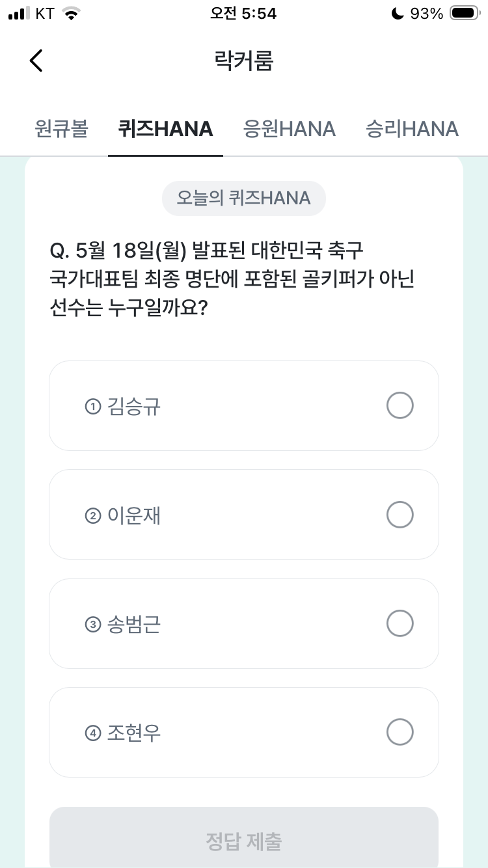Choose answer card ② 이운재 text
The height and width of the screenshot is (868, 488).
pos(123,516)
